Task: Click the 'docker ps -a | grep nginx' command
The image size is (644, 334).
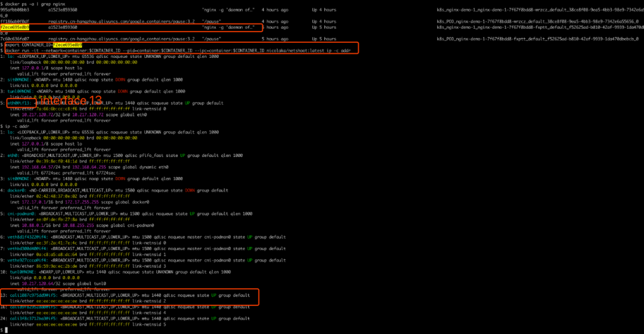Action: 35,4
